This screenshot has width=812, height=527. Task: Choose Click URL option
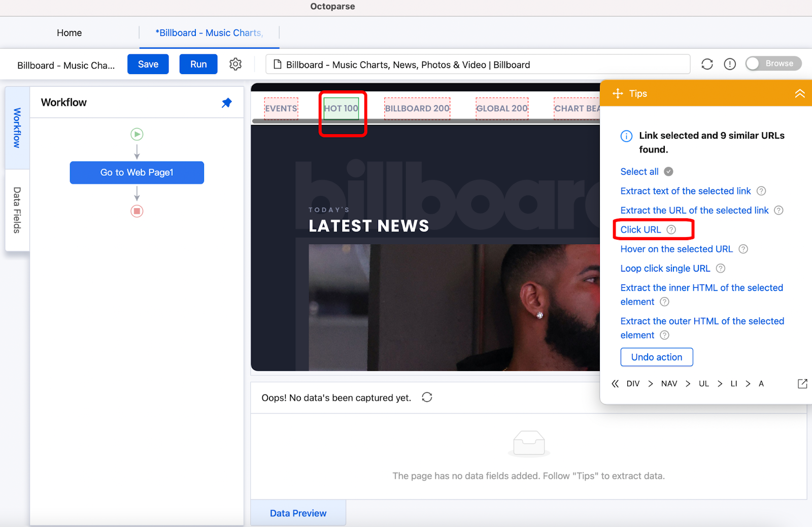tap(640, 229)
